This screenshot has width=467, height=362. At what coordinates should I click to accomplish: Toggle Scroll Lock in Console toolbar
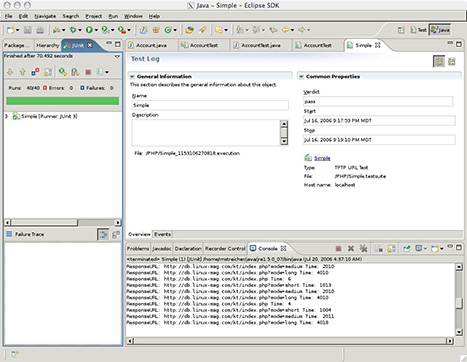(x=391, y=248)
